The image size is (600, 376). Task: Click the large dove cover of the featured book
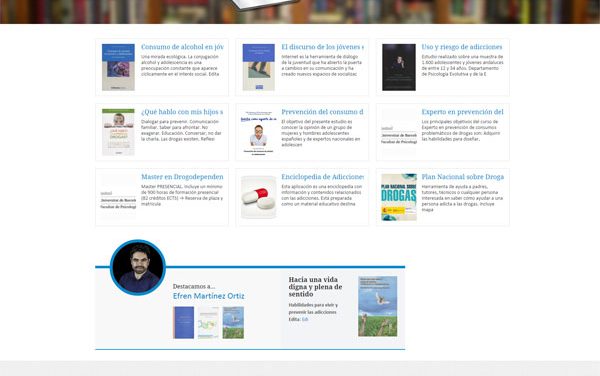pos(378,306)
